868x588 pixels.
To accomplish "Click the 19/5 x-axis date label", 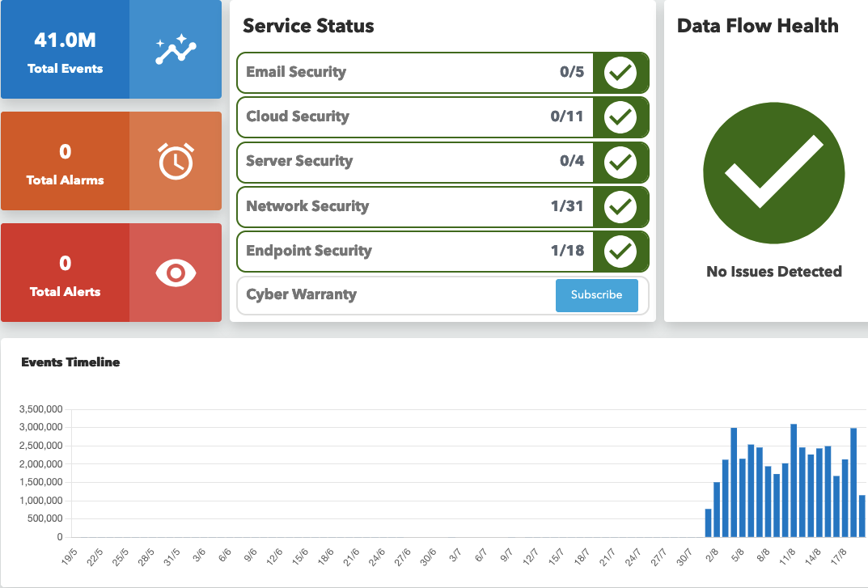I will [70, 557].
